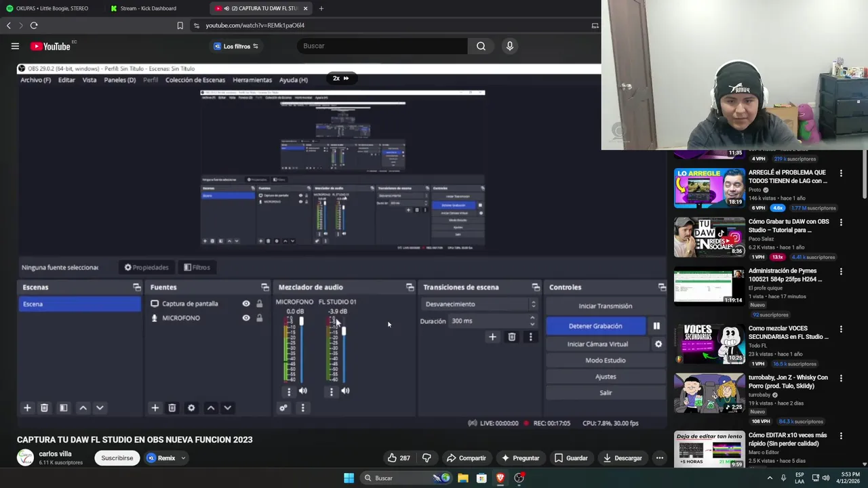The height and width of the screenshot is (488, 868).
Task: Undock the Transiciones de escena panel
Action: point(536,287)
